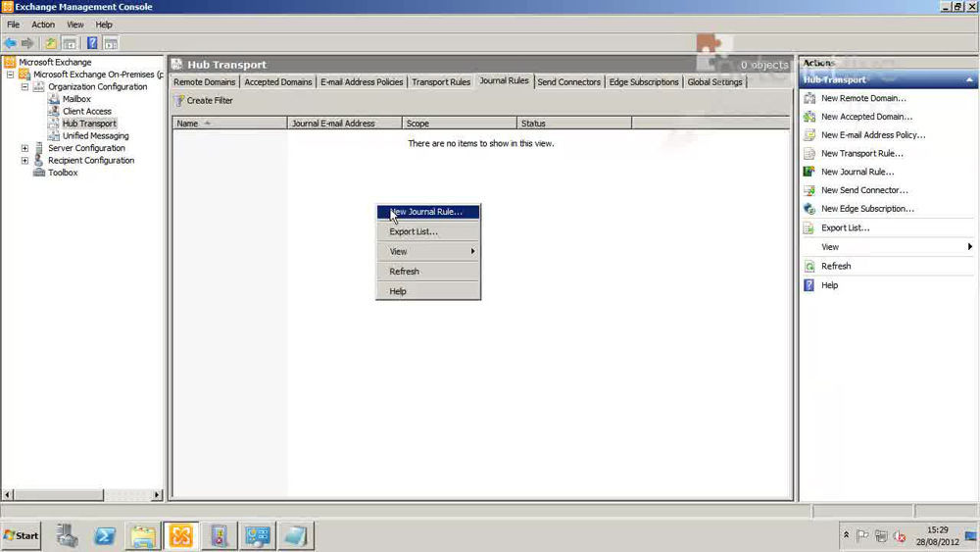Click the Up one level folder icon
This screenshot has width=980, height=552.
click(x=51, y=43)
